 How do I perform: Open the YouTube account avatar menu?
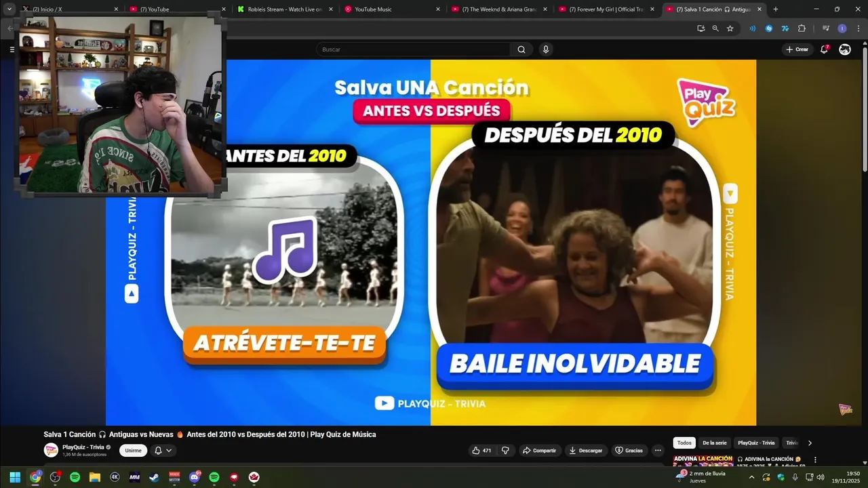click(845, 49)
